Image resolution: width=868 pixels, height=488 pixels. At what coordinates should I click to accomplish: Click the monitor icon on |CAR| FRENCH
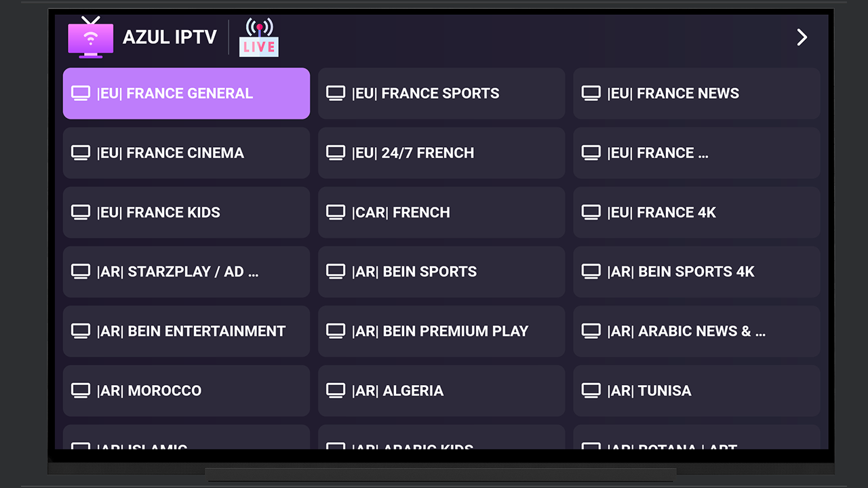(x=336, y=212)
